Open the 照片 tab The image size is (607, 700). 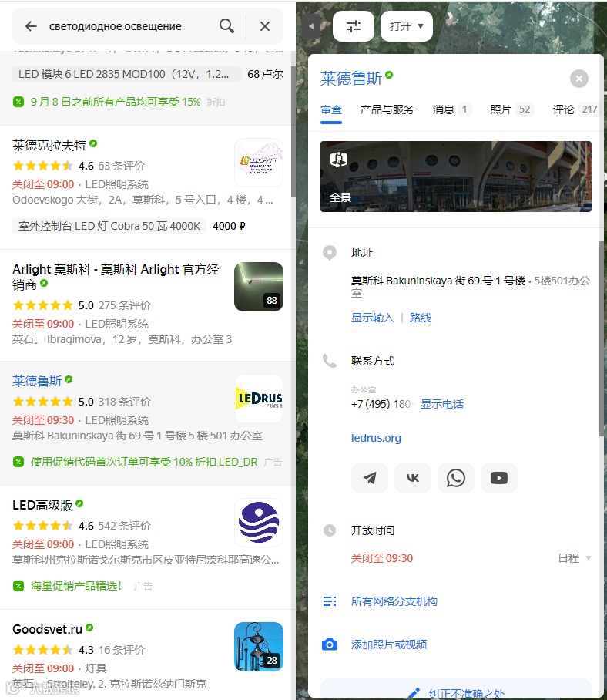511,109
